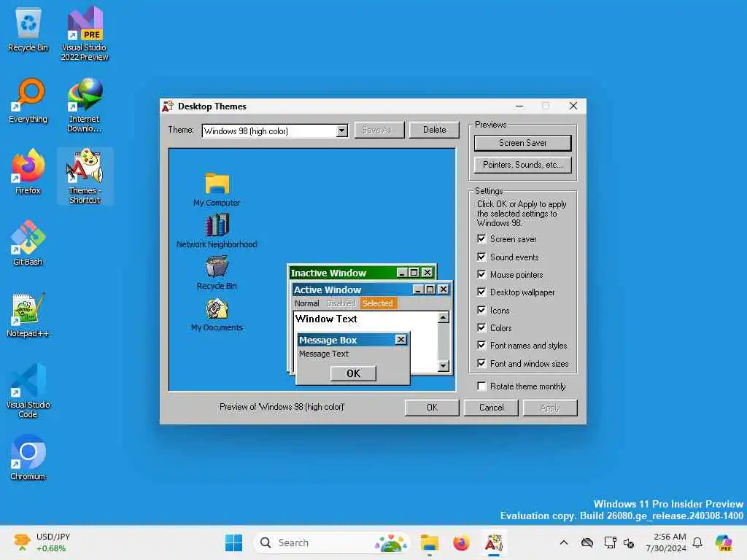Viewport: 747px width, 560px height.
Task: Click My Computer icon in theme preview
Action: click(217, 190)
